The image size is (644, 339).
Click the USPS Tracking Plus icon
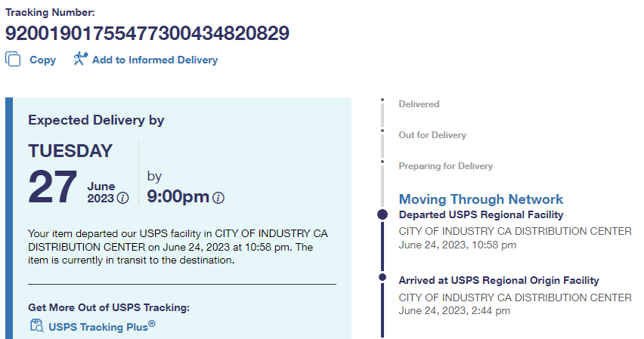[36, 326]
